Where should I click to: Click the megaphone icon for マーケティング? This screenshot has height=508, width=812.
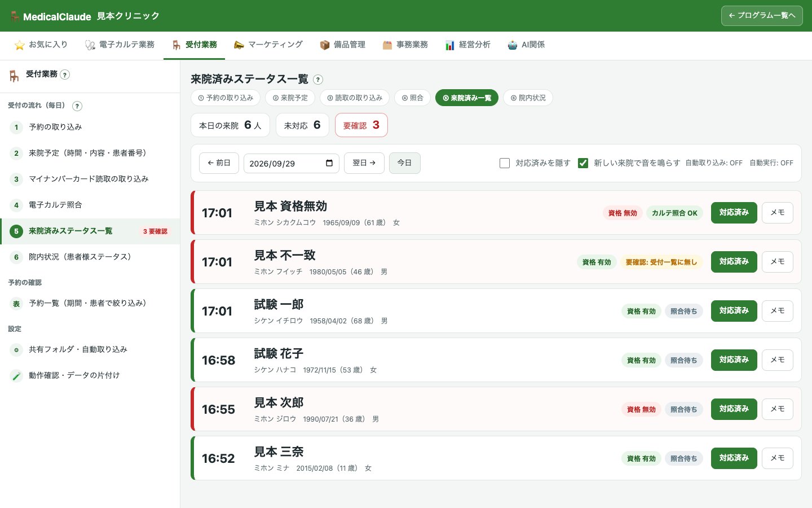239,45
